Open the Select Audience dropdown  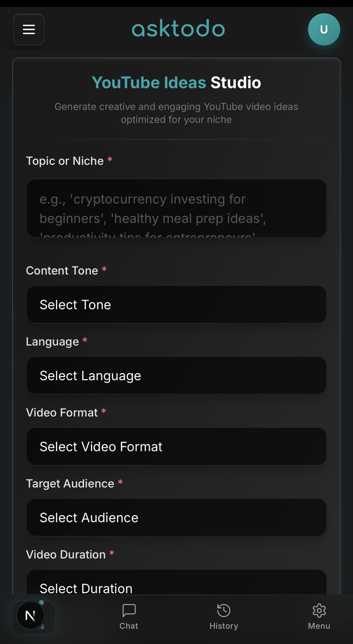click(x=176, y=518)
